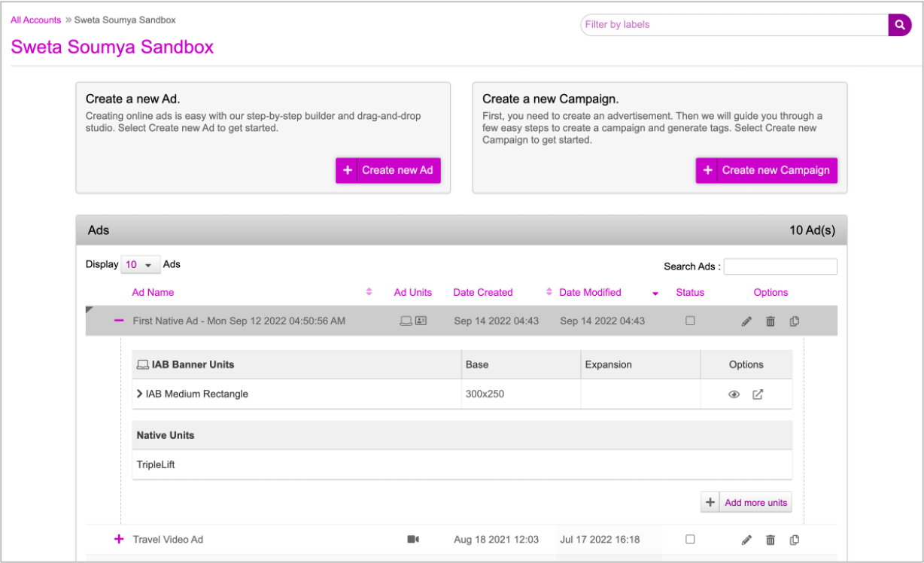The image size is (924, 563).
Task: Check the status box for Travel Video Ad
Action: click(690, 539)
